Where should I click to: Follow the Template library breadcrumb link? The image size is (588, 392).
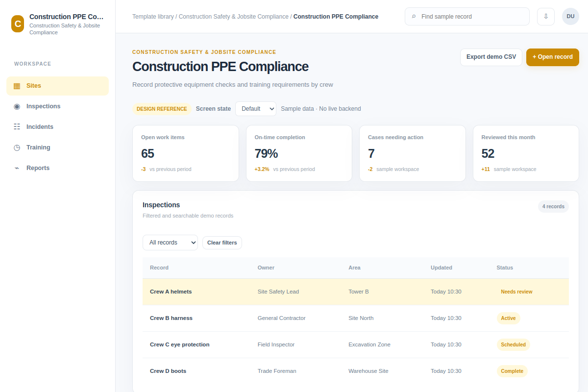(153, 17)
